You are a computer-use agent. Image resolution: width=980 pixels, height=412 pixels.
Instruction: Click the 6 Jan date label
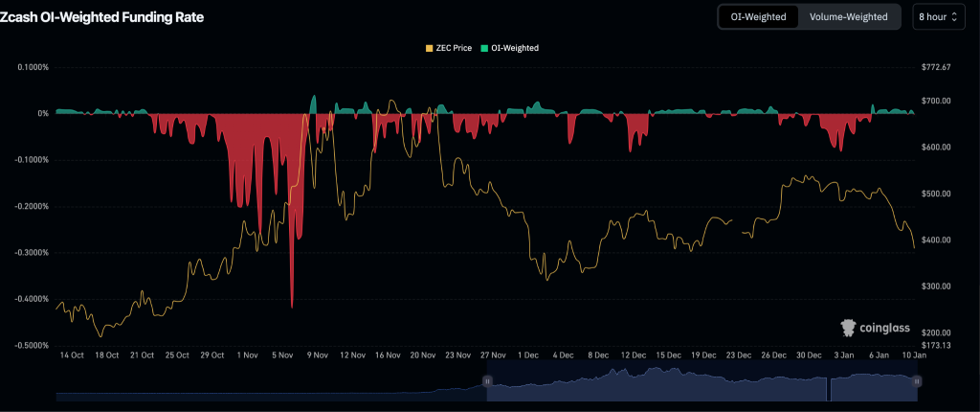(880, 355)
